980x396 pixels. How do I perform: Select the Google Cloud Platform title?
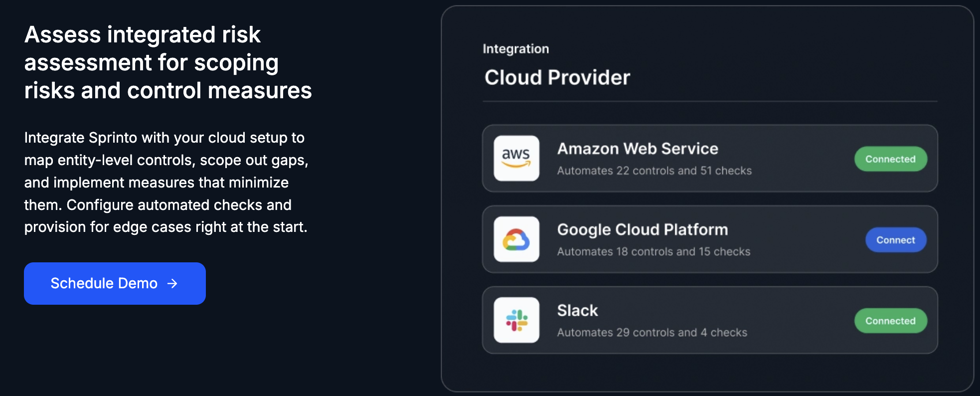[643, 229]
